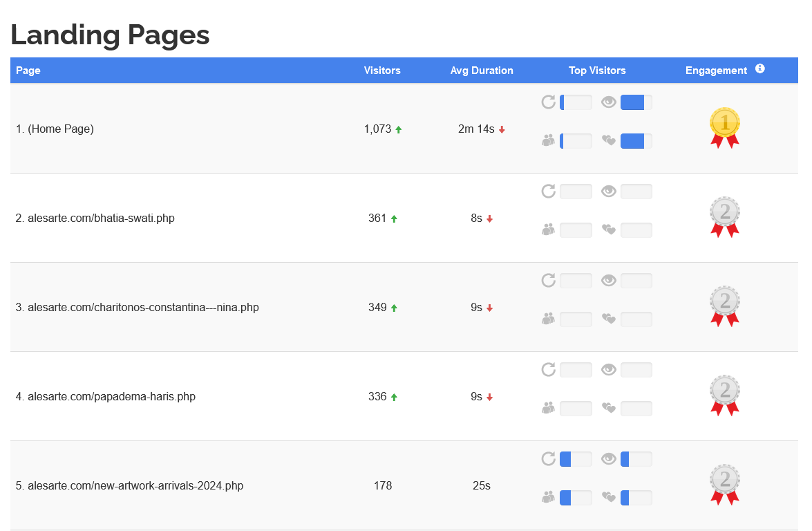Click empty returning-visits bar in bhatia-swati row
The width and height of the screenshot is (812, 531).
(x=576, y=191)
